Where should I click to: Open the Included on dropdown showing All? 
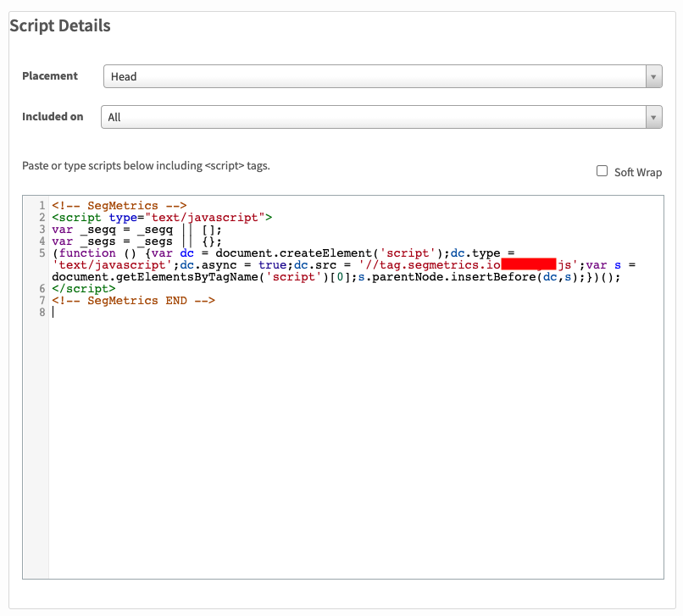pyautogui.click(x=381, y=117)
